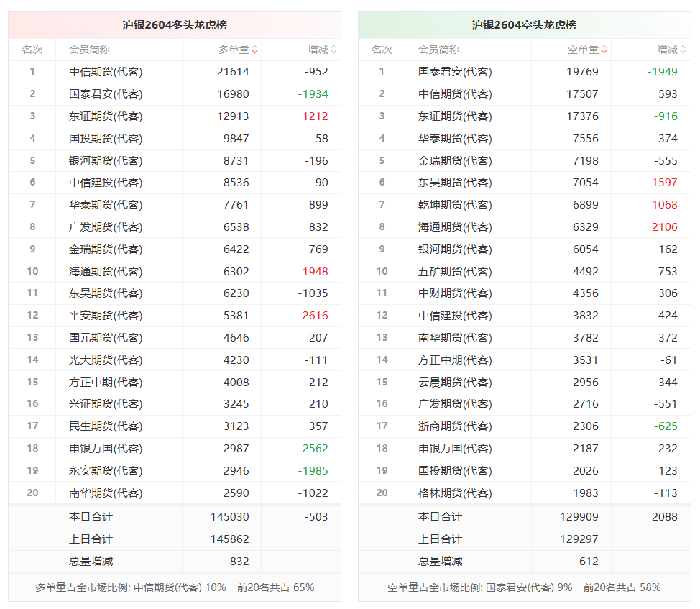This screenshot has height=609, width=700.
Task: Click green change value -625
Action: (666, 426)
